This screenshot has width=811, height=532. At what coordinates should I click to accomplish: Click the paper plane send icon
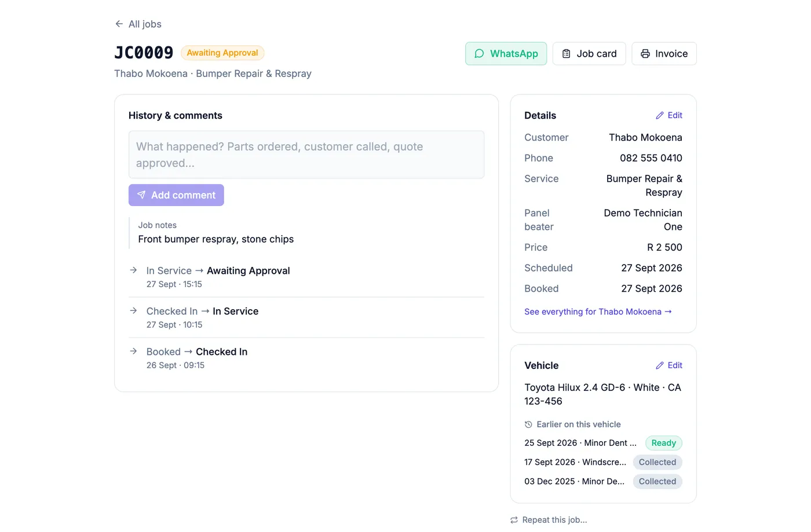pyautogui.click(x=141, y=195)
